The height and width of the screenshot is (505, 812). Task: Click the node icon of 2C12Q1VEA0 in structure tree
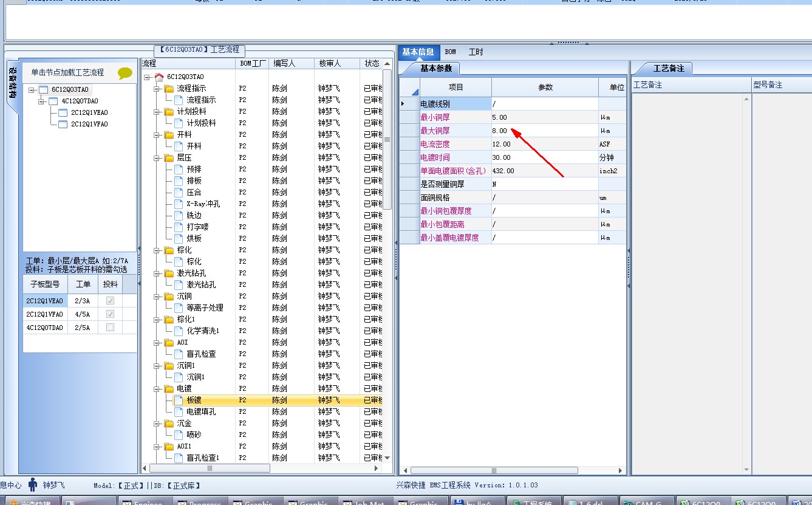[x=63, y=112]
